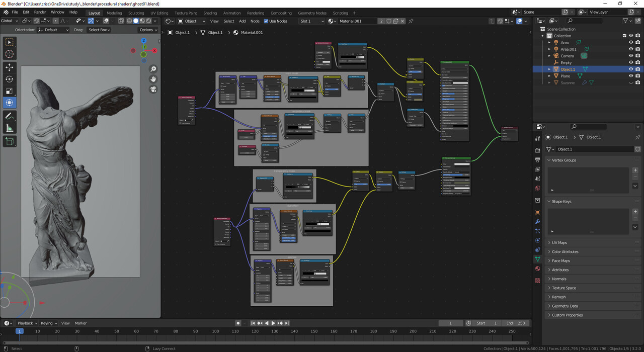
Task: Select the Move tool in viewport toolbar
Action: click(10, 67)
